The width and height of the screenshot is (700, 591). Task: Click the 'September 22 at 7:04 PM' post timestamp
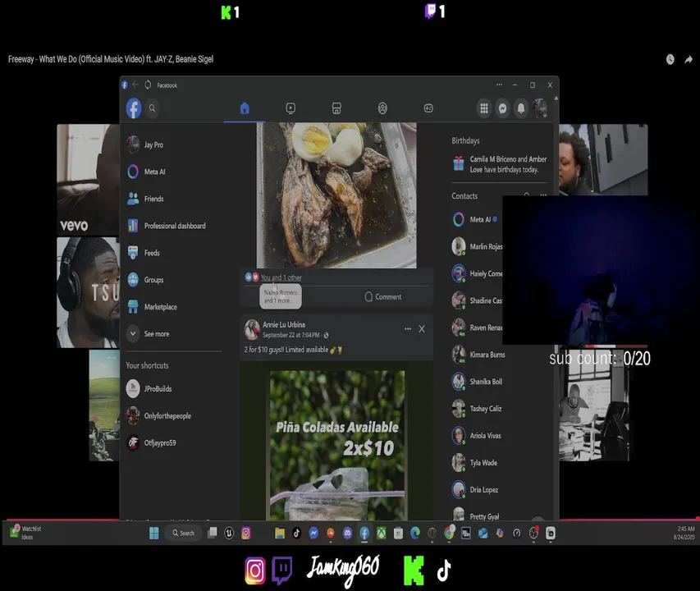tap(291, 335)
